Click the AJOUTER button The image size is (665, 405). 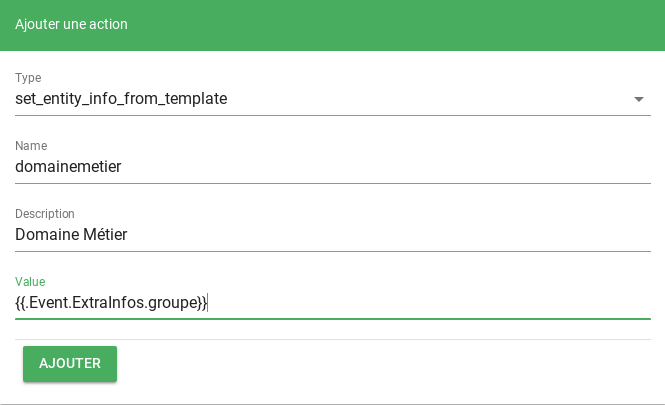click(70, 364)
